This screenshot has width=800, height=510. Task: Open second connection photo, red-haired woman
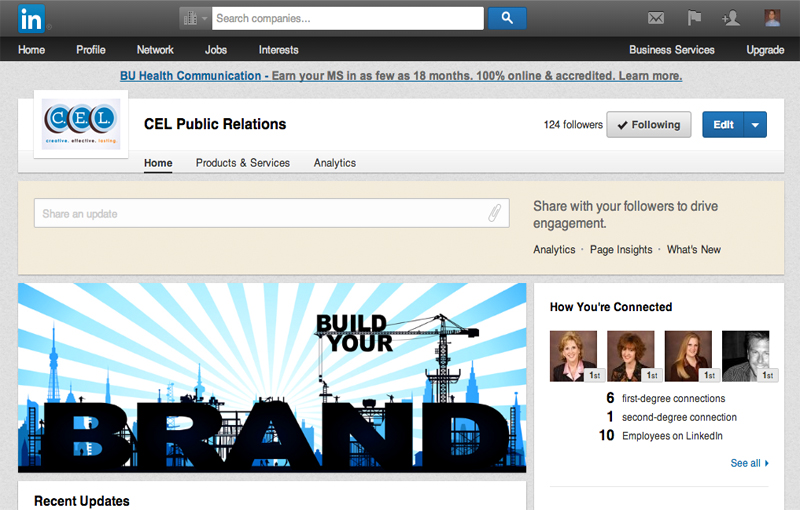[x=631, y=356]
